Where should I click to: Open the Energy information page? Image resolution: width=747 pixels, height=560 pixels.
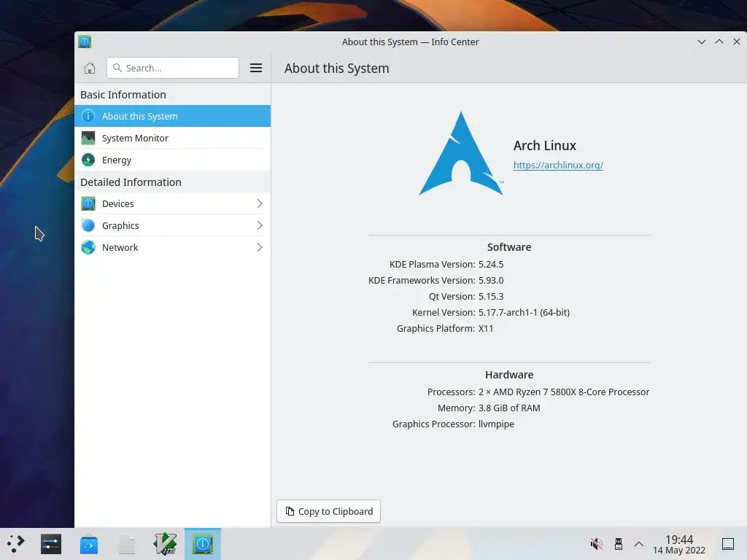(x=172, y=160)
